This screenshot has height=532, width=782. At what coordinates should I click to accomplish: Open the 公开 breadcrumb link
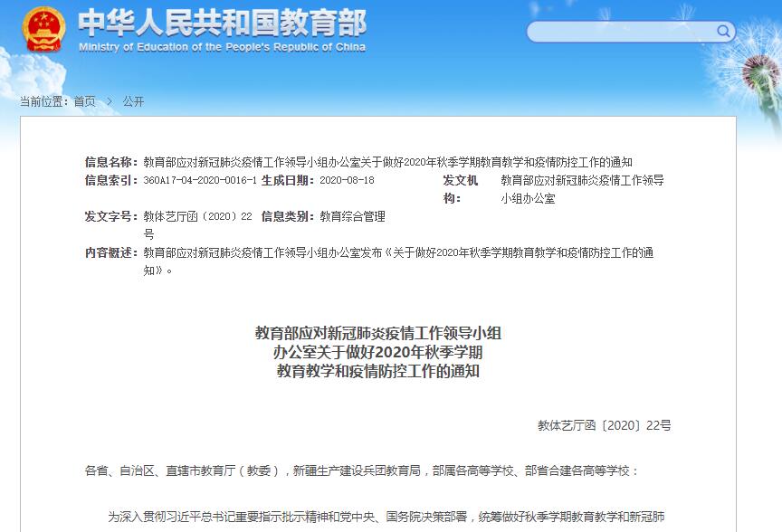133,101
